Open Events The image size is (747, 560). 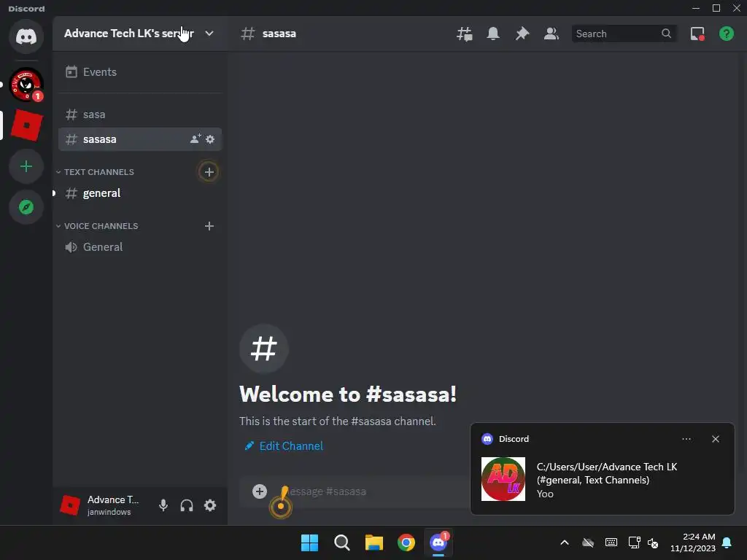pyautogui.click(x=139, y=72)
